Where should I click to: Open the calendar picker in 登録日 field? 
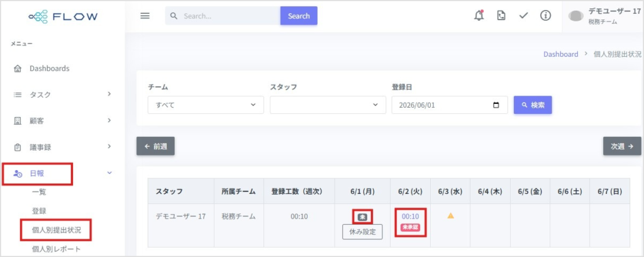tap(496, 105)
